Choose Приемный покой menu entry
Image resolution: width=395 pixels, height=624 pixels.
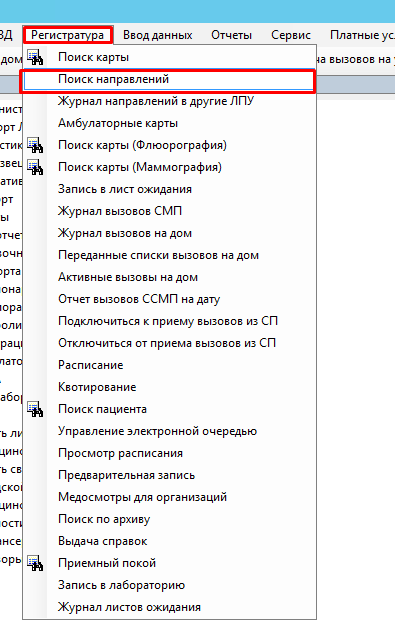(169, 563)
